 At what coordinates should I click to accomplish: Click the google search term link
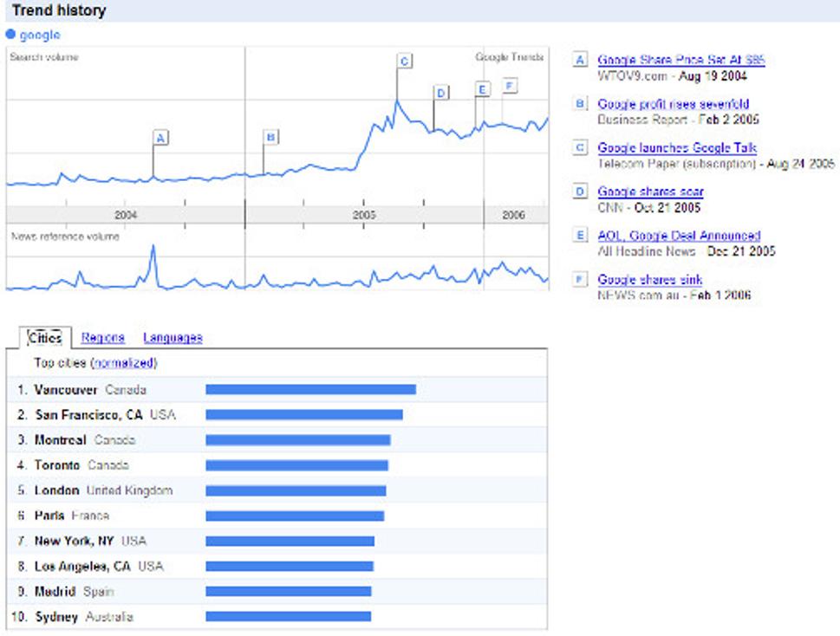pyautogui.click(x=40, y=35)
